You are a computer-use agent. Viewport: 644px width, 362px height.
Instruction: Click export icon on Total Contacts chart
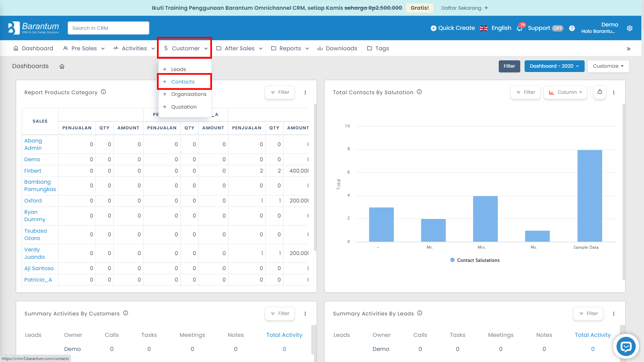coord(600,92)
